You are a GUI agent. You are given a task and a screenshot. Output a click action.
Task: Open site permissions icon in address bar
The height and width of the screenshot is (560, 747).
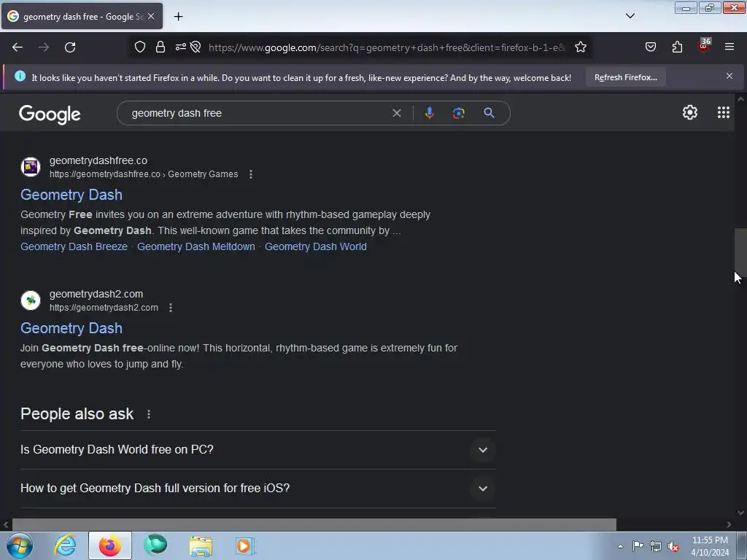(x=181, y=47)
